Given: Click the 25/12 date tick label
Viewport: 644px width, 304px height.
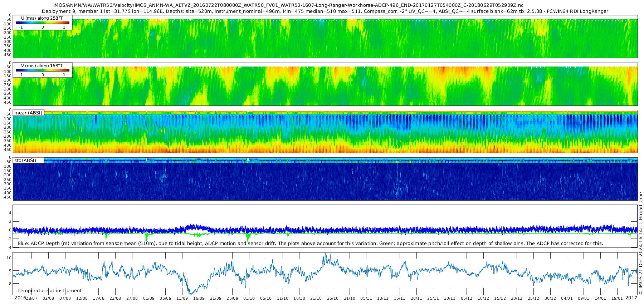Looking at the screenshot, I should coord(533,298).
